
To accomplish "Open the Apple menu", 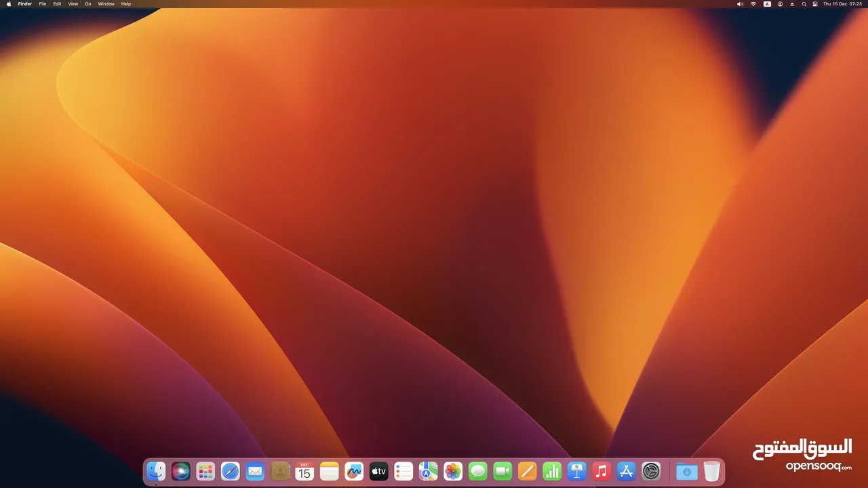I will coord(9,4).
